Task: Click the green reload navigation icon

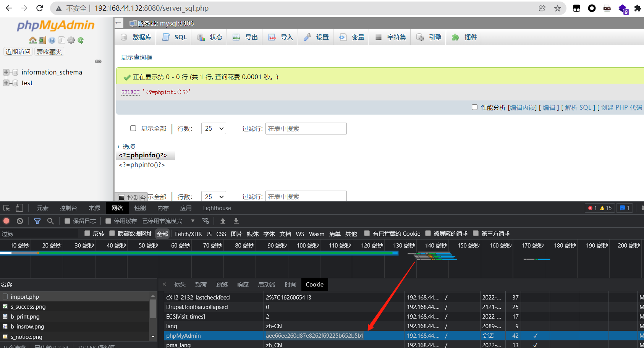Action: (81, 40)
